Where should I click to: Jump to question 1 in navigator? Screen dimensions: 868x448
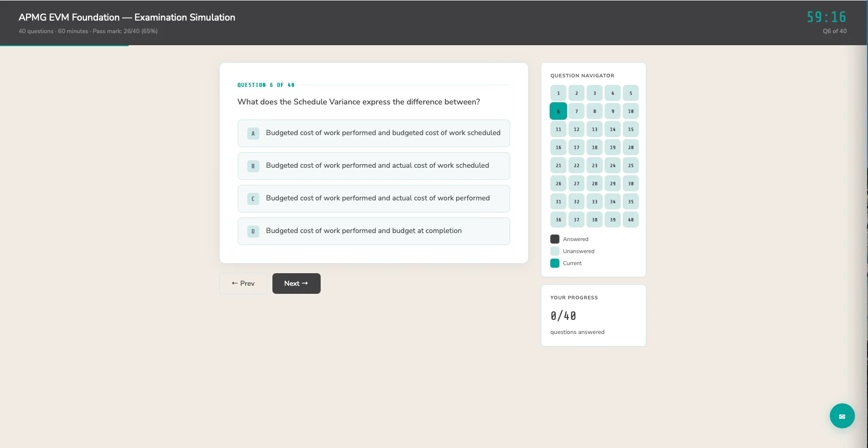coord(558,93)
